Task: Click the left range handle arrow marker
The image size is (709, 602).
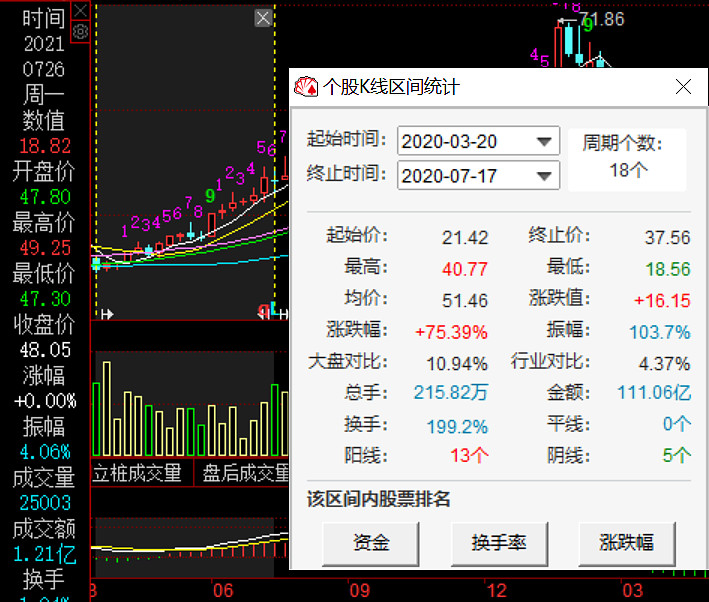Action: [x=107, y=314]
